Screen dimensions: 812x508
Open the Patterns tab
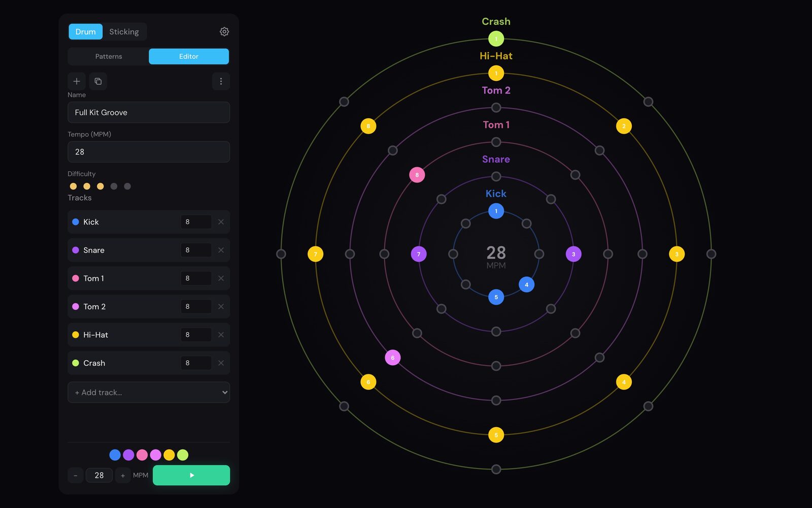(x=109, y=56)
